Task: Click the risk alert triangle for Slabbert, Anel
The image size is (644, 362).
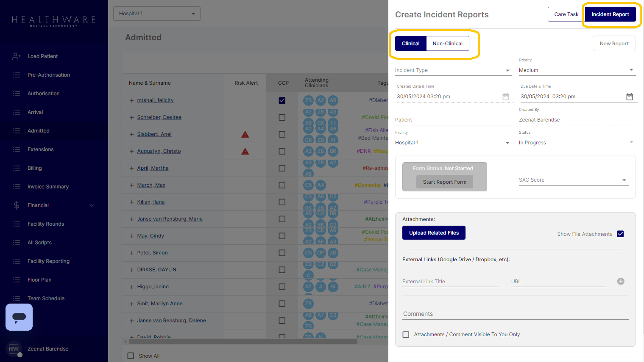Action: 245,134
